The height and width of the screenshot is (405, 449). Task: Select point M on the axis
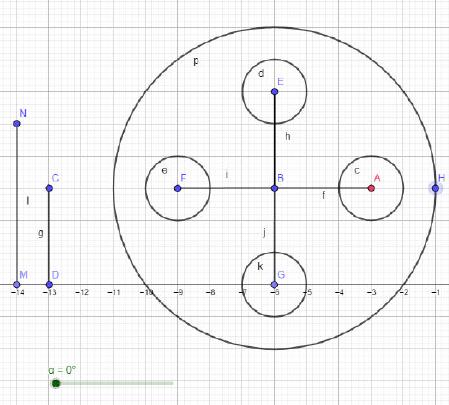17,285
